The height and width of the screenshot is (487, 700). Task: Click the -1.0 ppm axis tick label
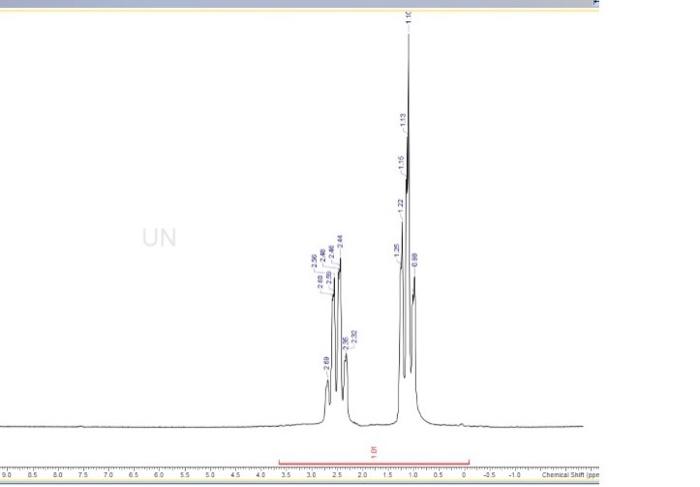tap(514, 475)
